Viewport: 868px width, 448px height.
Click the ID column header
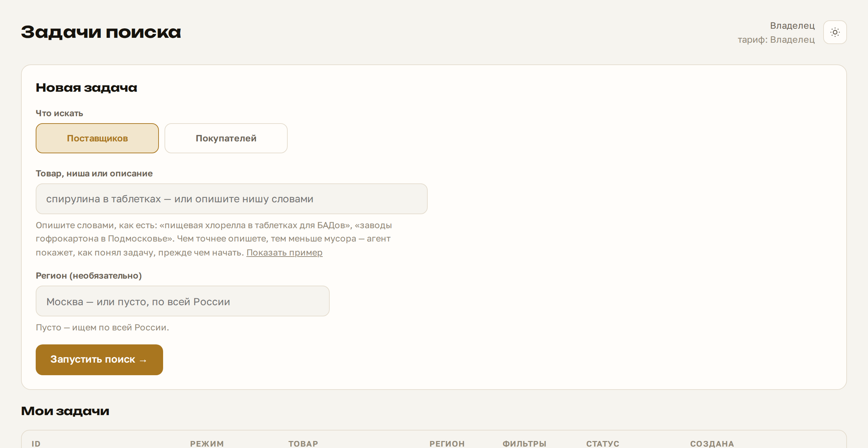coord(36,444)
